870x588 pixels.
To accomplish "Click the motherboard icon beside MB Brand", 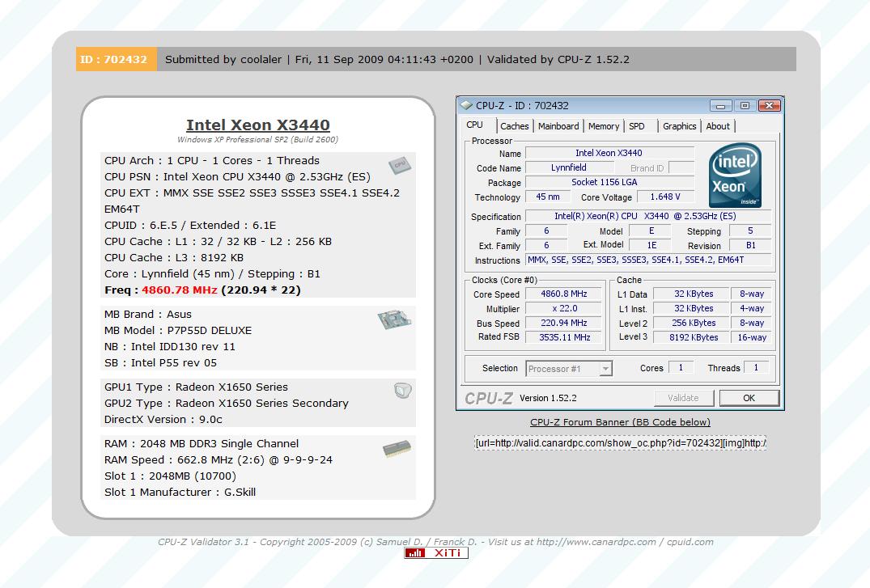I will tap(394, 319).
